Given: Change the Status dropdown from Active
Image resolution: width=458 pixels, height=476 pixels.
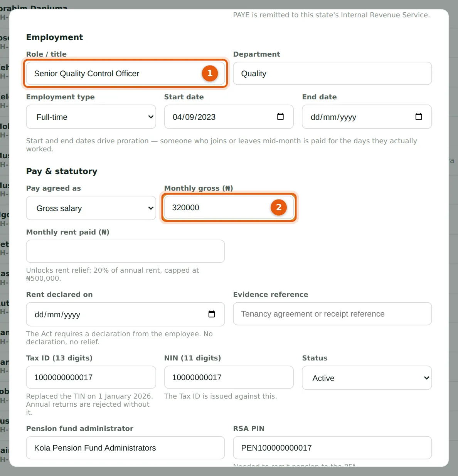Looking at the screenshot, I should click(367, 378).
